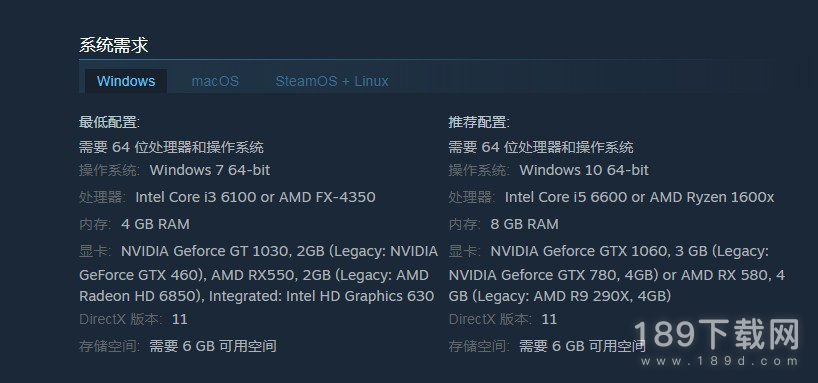Click the 系统需求 section heading
The width and height of the screenshot is (818, 383).
point(114,45)
